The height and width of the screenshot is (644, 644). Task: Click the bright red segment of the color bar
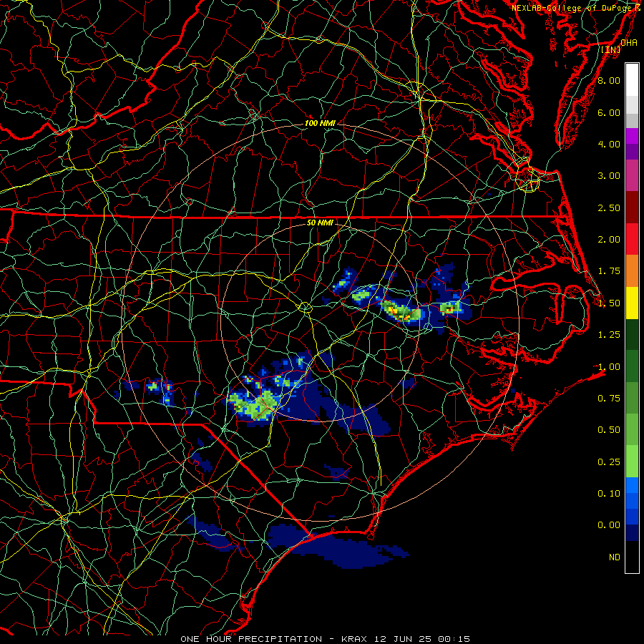[632, 239]
